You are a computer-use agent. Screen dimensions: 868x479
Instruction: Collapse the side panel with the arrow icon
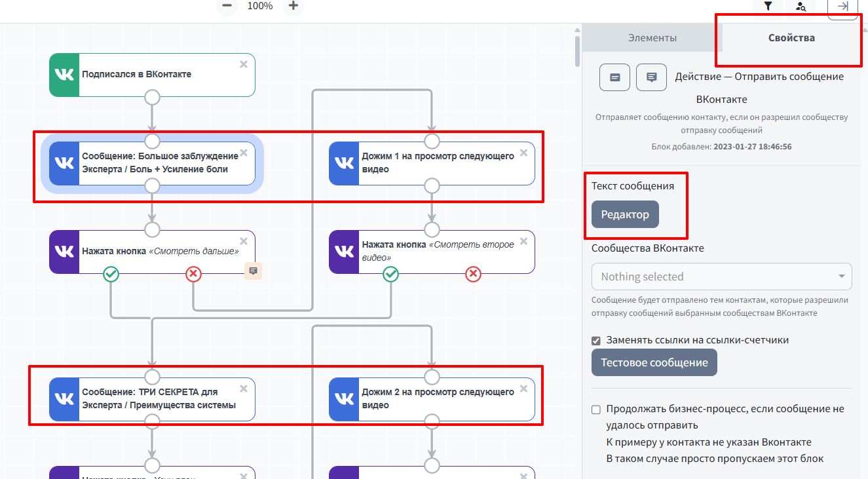pos(843,7)
